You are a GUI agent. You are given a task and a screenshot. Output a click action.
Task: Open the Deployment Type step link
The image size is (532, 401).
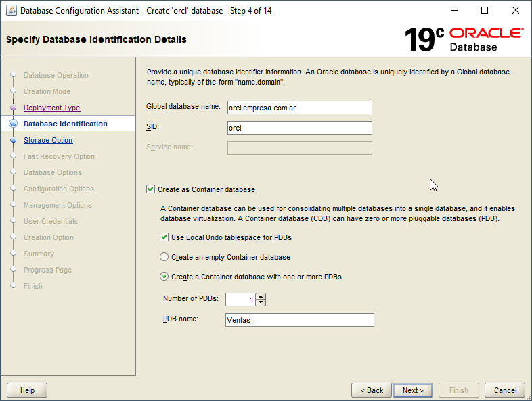coord(51,108)
